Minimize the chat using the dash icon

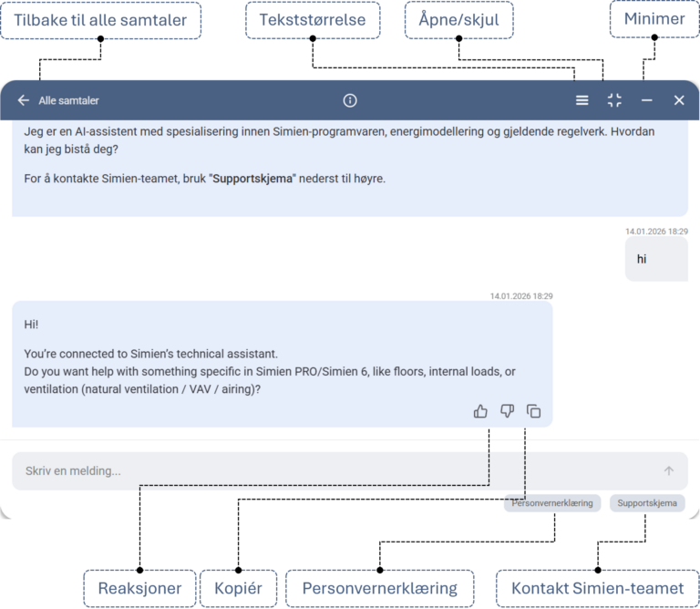(x=646, y=100)
